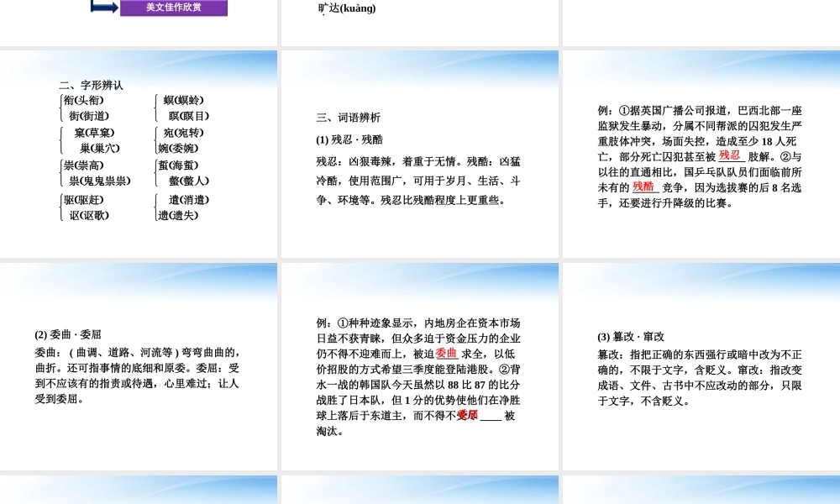Click the blue arrow icon beside 美文佳作欣赏
840x504 pixels.
click(104, 7)
